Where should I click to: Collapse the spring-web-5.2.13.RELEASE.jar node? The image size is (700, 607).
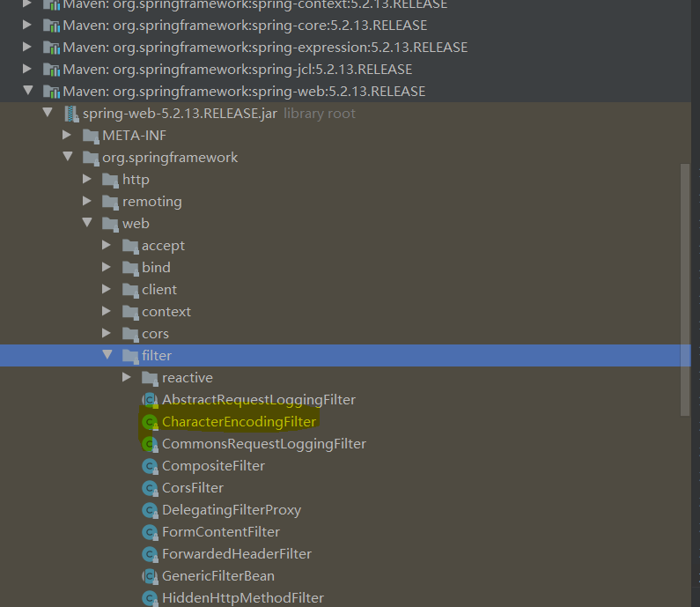48,113
